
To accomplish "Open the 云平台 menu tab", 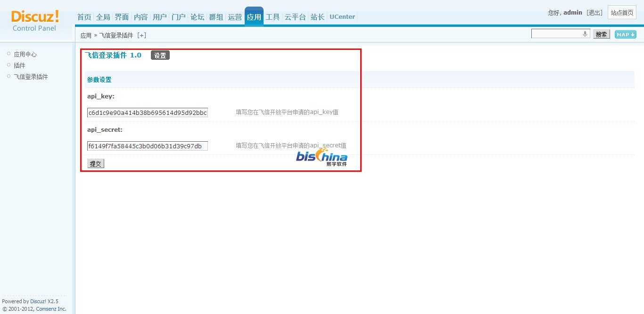I will (x=295, y=17).
